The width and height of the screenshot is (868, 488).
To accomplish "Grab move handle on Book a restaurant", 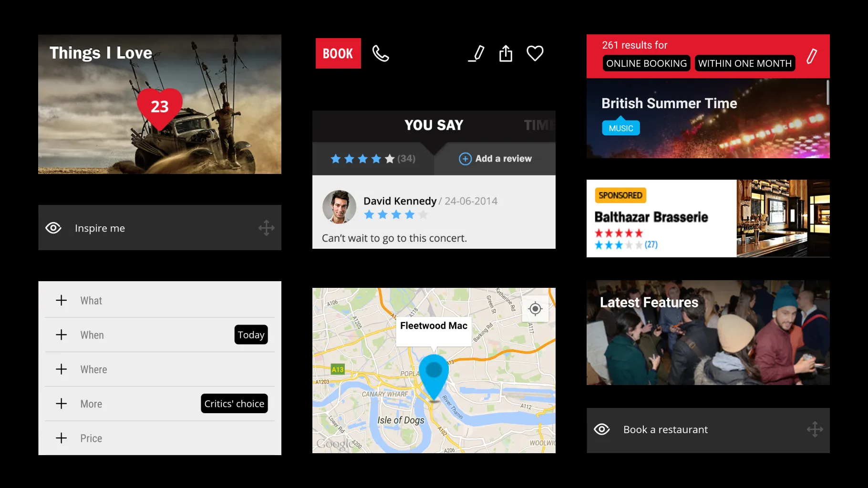I will click(x=815, y=429).
